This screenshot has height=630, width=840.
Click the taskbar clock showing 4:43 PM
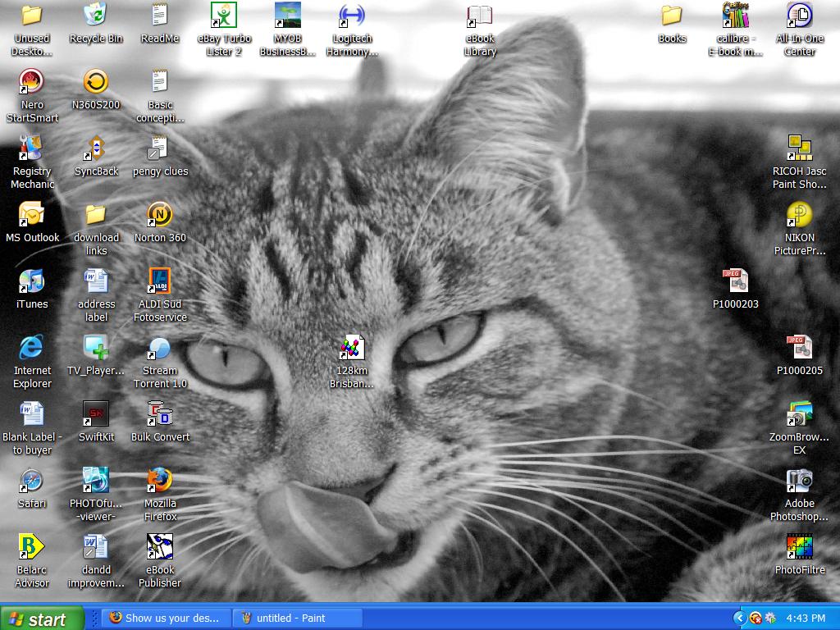[x=806, y=619]
